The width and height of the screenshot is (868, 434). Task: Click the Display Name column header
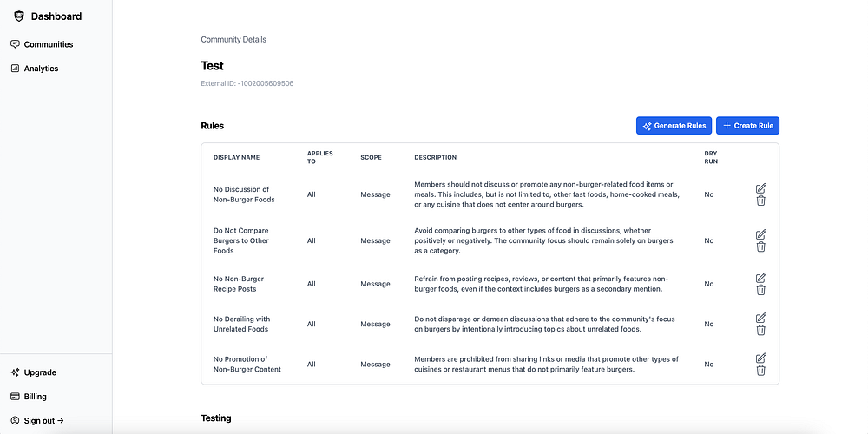236,158
